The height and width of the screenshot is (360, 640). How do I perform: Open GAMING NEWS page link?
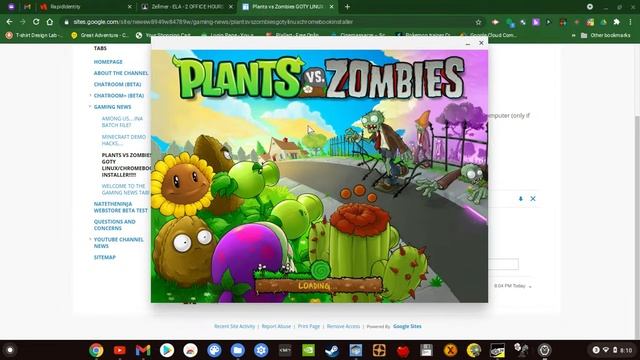(112, 107)
